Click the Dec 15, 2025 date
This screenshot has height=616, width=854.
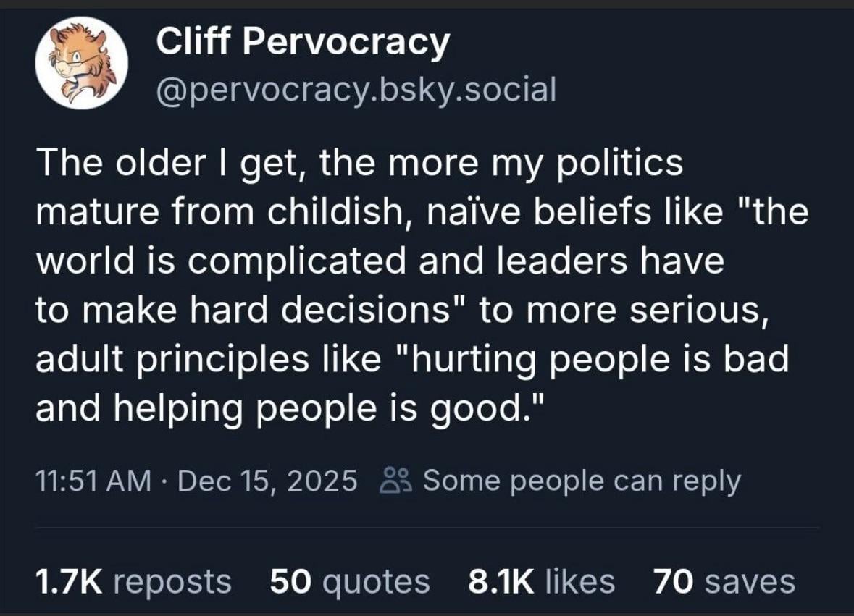tap(267, 480)
